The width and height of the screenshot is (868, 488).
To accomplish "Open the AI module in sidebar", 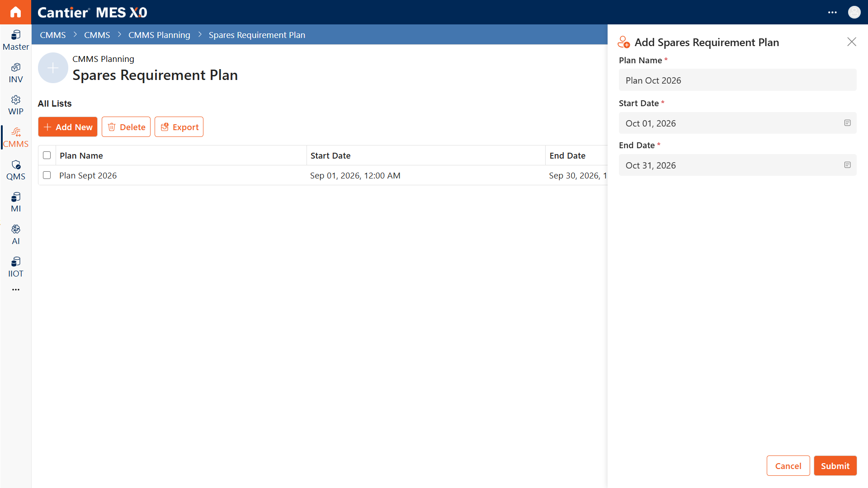I will [16, 235].
